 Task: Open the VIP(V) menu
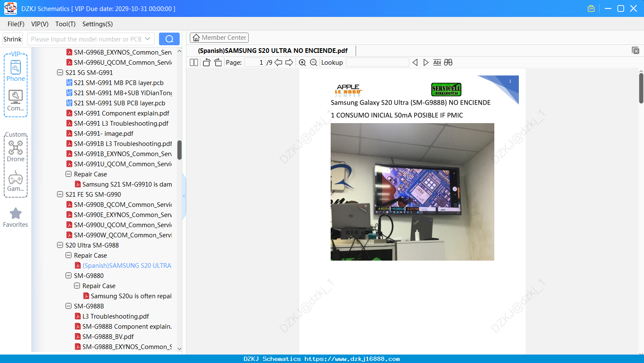(x=40, y=24)
